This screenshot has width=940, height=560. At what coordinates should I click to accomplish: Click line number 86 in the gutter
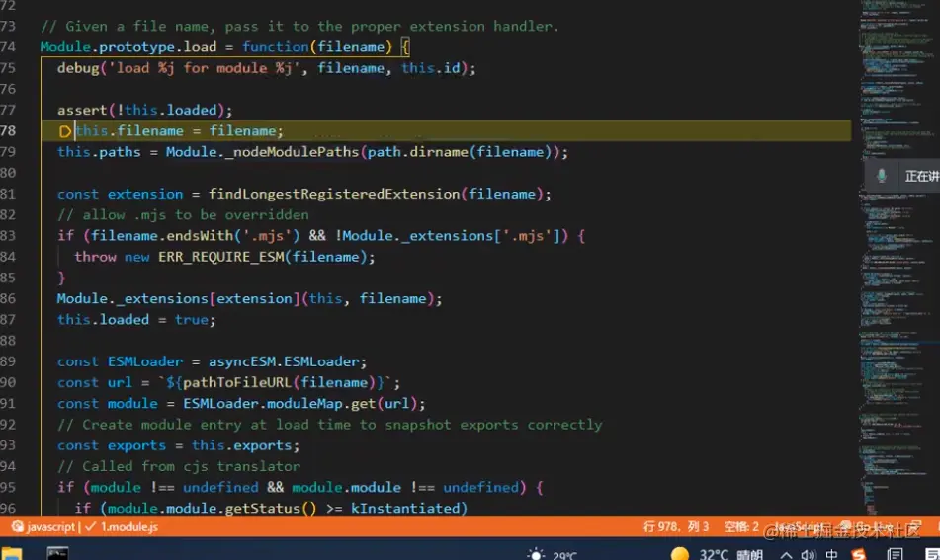8,298
